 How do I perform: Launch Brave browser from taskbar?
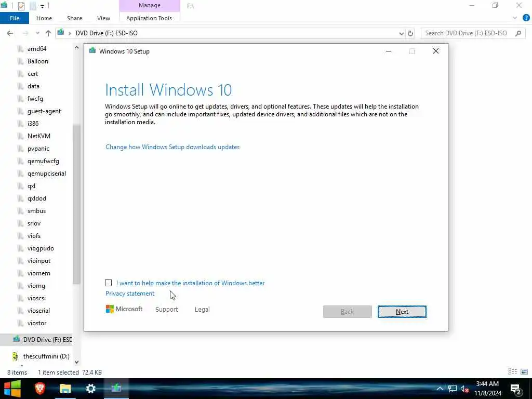pos(40,389)
